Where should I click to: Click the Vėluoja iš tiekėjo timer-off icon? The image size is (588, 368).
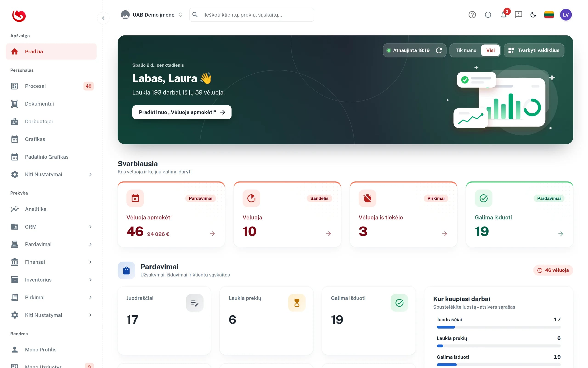click(x=367, y=198)
